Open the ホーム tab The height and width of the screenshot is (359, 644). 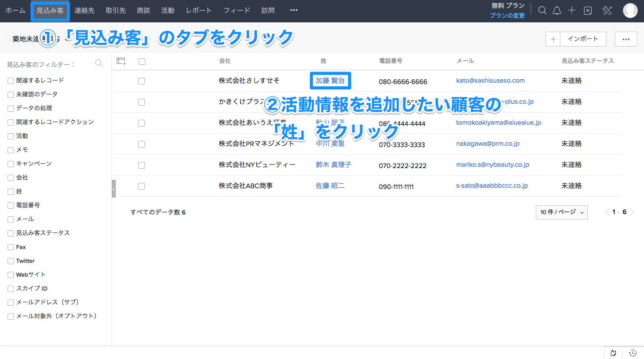point(15,10)
